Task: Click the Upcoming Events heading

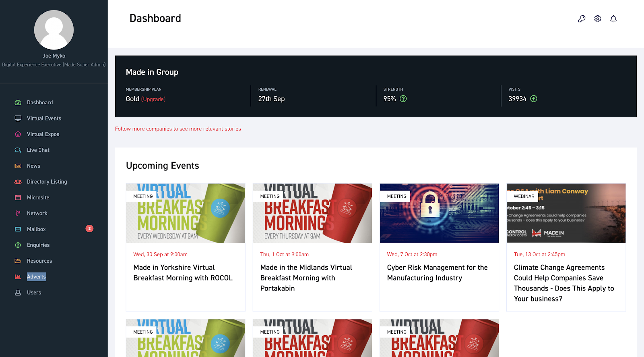Action: [x=162, y=166]
